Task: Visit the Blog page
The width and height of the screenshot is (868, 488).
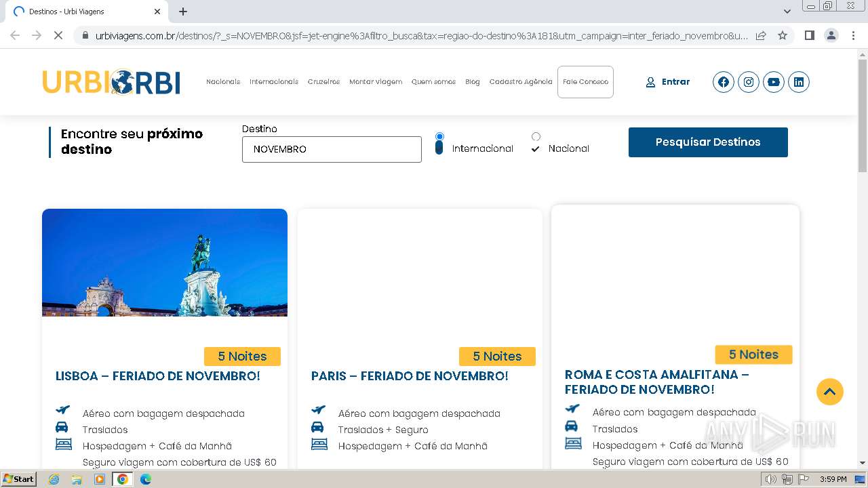Action: 473,82
